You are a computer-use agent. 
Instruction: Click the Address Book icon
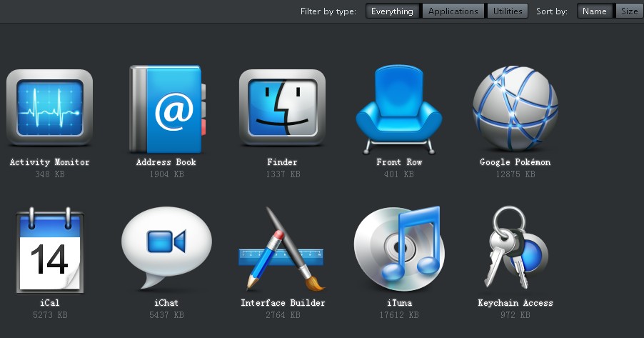pos(166,109)
